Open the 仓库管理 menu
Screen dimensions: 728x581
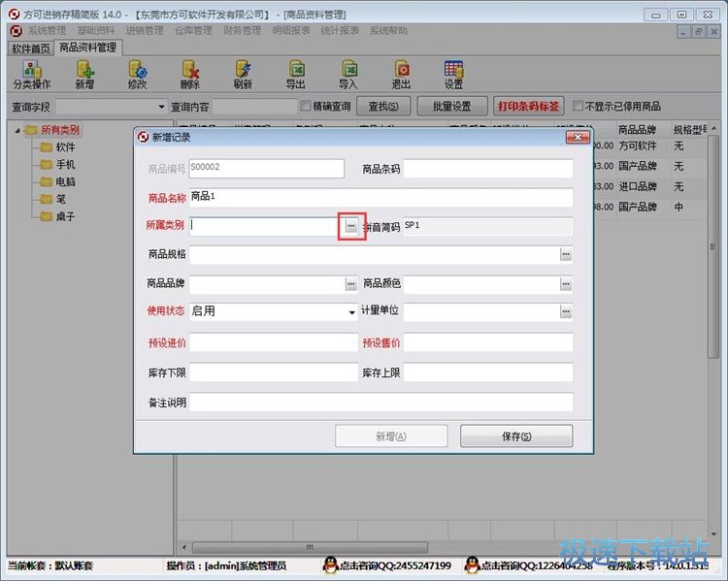click(x=193, y=31)
